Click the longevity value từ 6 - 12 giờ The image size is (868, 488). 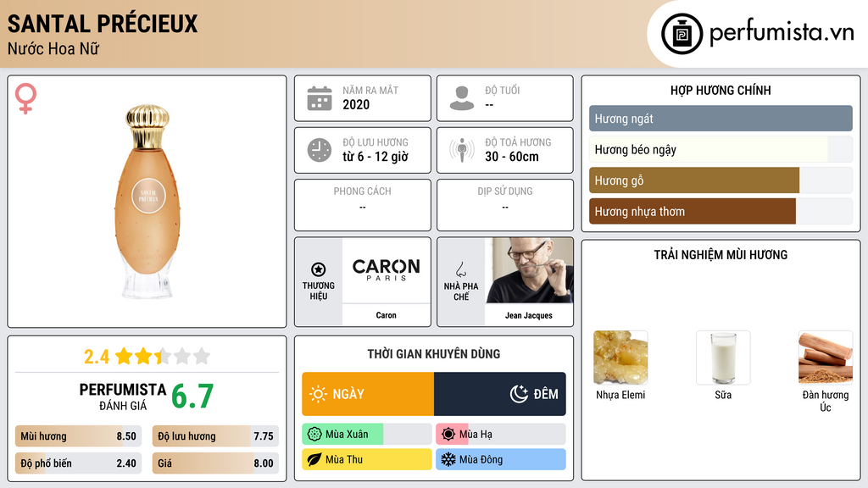point(376,157)
